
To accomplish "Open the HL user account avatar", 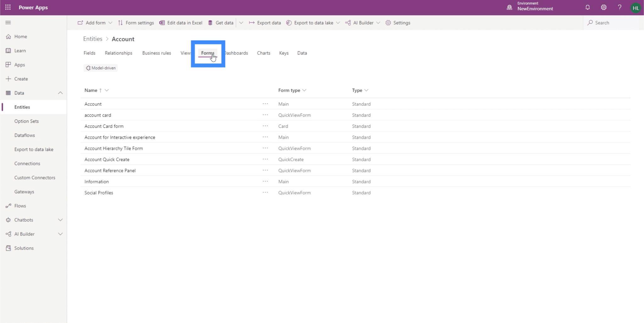I will pyautogui.click(x=636, y=8).
